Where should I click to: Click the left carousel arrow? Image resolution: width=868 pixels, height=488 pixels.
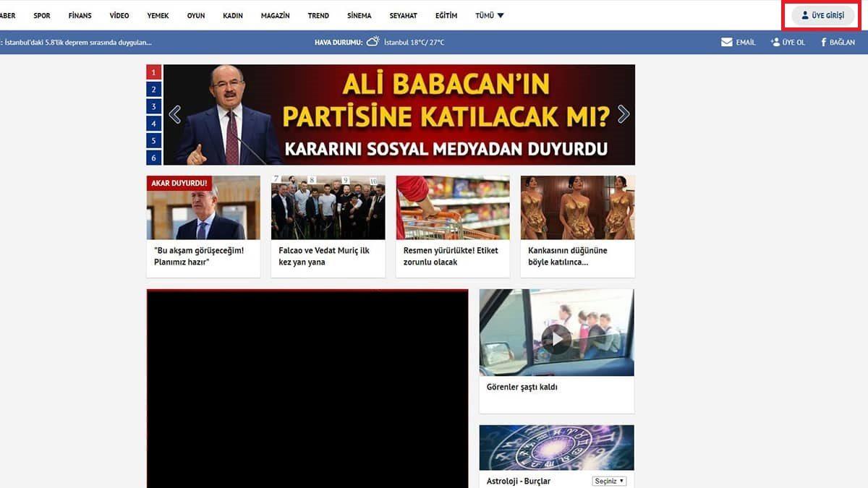(174, 114)
